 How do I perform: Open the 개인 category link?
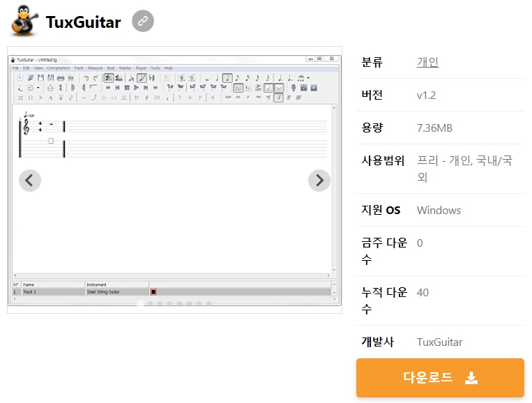point(427,62)
